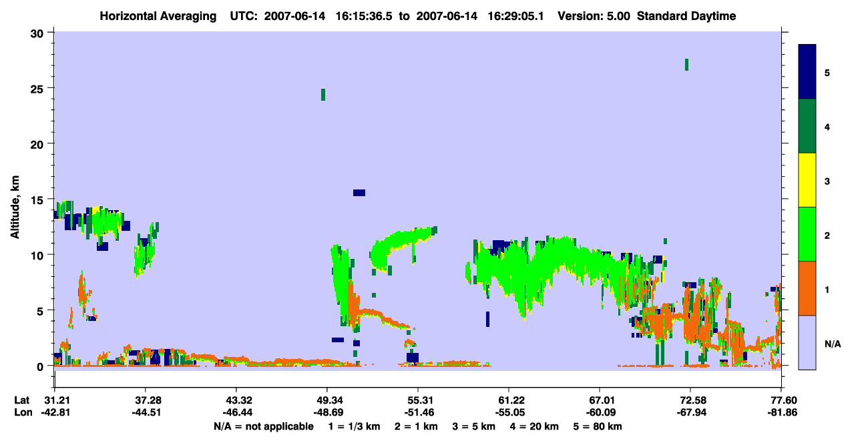Click the small green feature near 24 km altitude
The width and height of the screenshot is (868, 445).
[323, 95]
